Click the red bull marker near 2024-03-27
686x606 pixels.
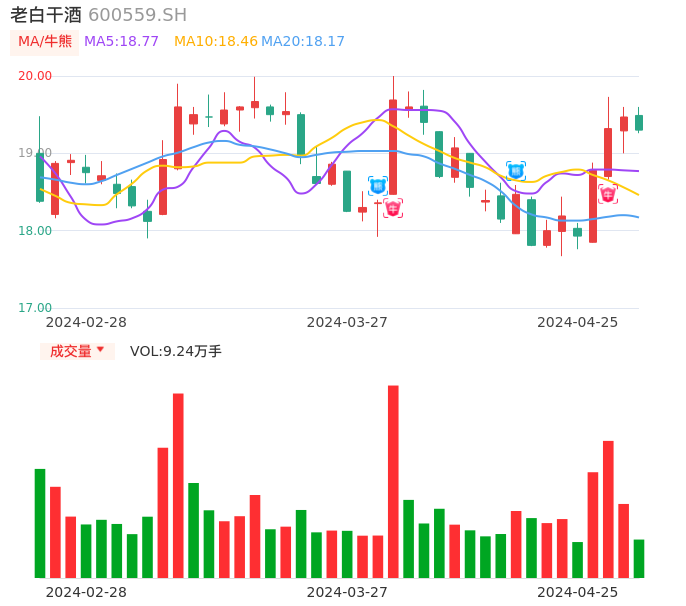click(393, 208)
